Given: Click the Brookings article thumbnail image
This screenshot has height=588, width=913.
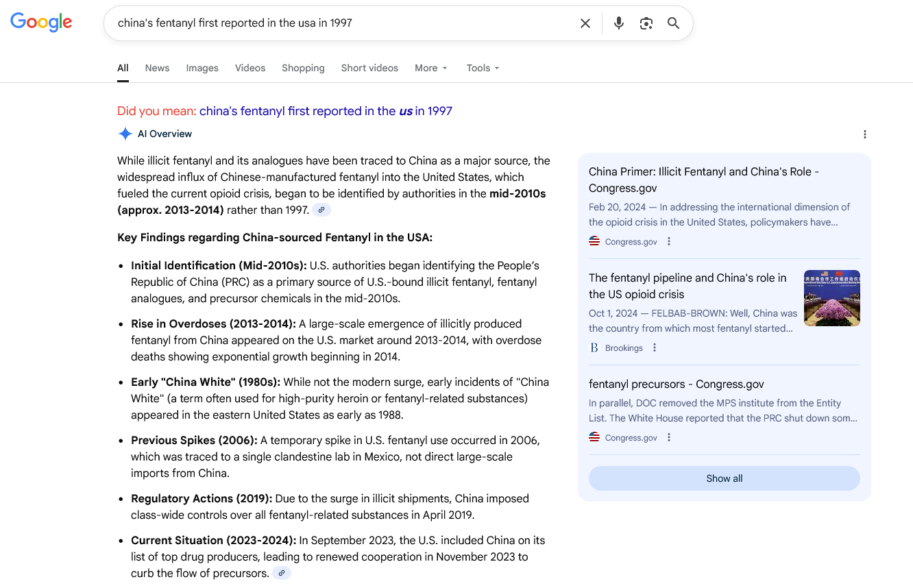Looking at the screenshot, I should (831, 298).
